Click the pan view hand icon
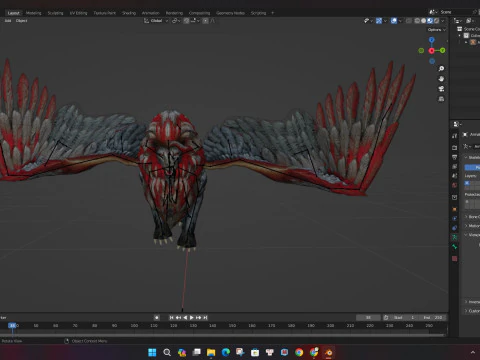This screenshot has width=480, height=360. 441,79
